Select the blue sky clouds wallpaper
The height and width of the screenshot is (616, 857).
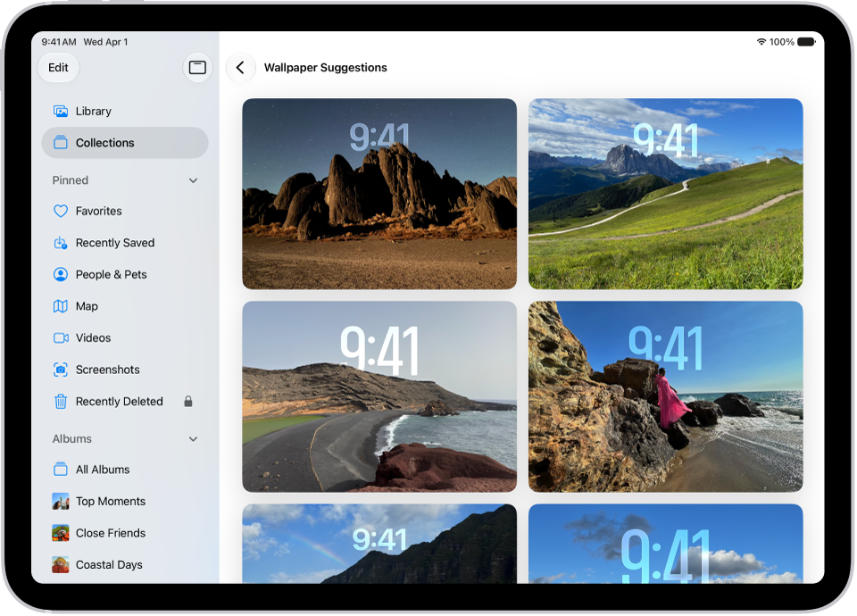coord(665,544)
